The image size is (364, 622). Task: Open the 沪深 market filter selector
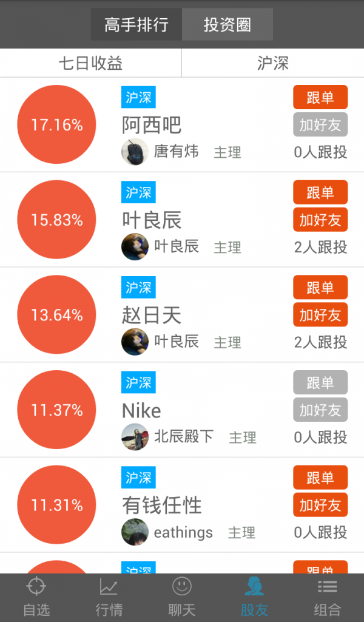[x=273, y=63]
